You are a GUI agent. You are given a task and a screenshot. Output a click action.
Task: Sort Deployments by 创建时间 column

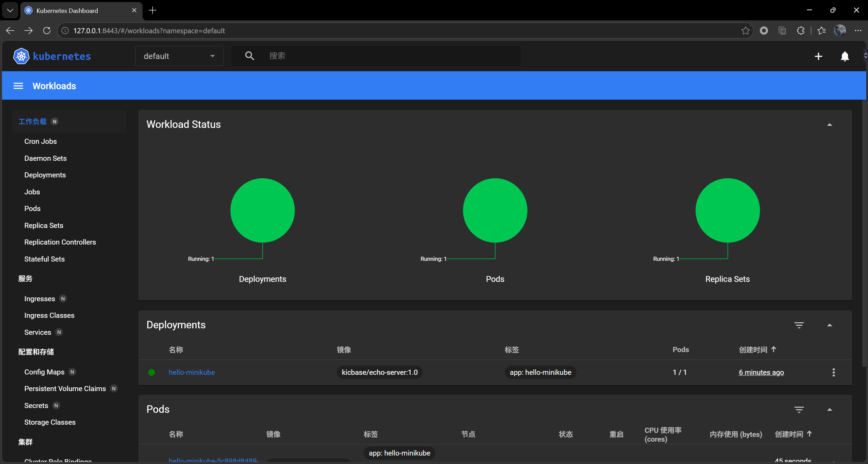click(757, 350)
